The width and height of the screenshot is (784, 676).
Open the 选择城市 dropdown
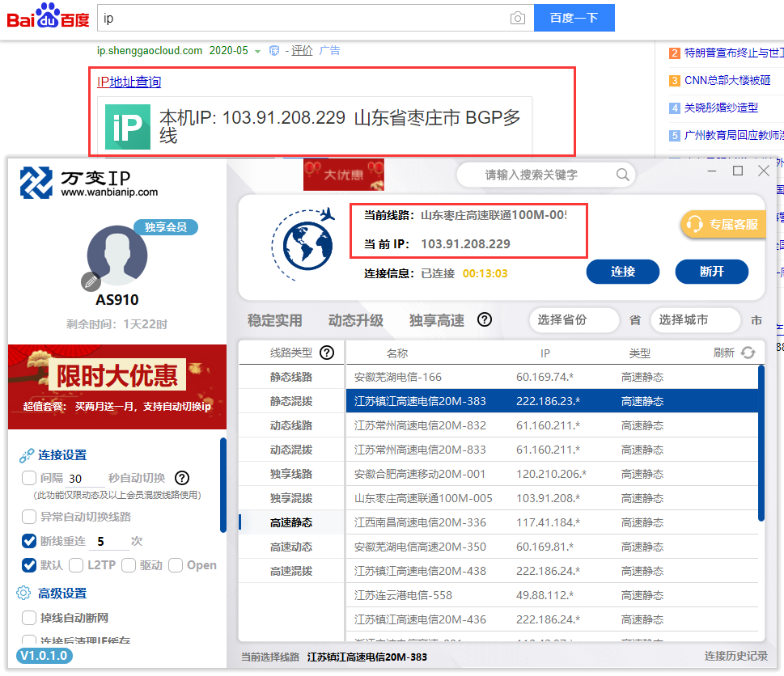pyautogui.click(x=696, y=319)
